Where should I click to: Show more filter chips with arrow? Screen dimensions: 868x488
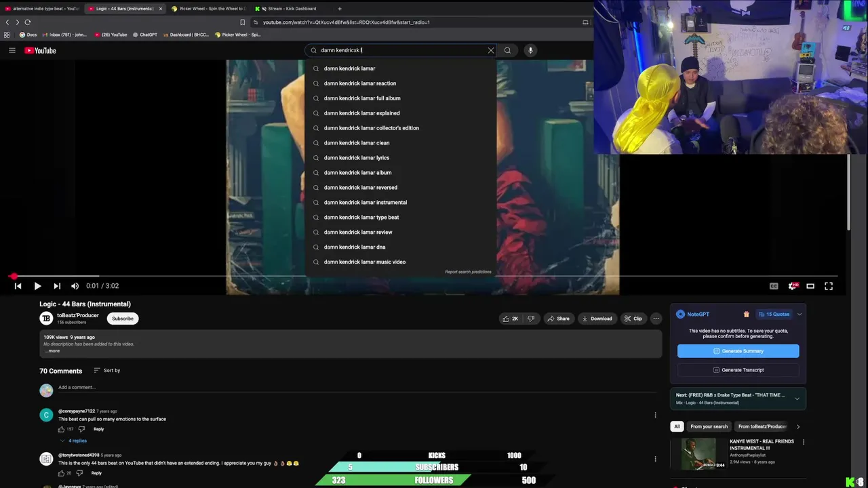coord(798,426)
